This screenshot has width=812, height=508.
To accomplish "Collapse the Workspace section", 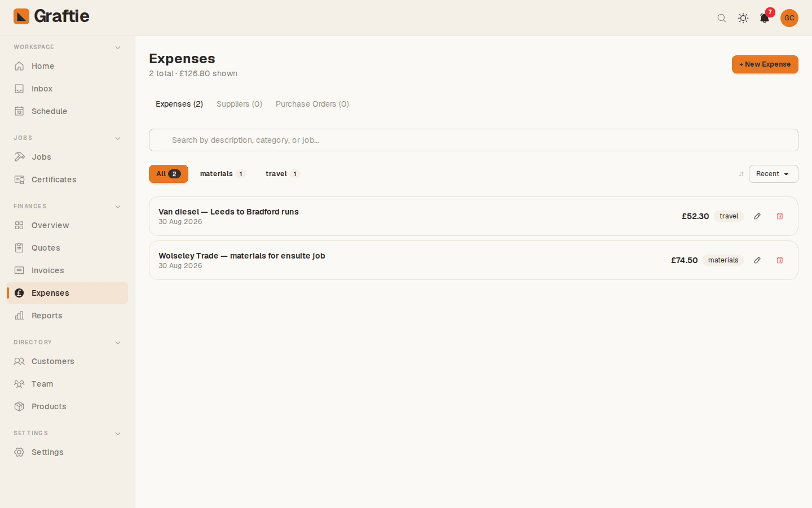I will pyautogui.click(x=118, y=47).
